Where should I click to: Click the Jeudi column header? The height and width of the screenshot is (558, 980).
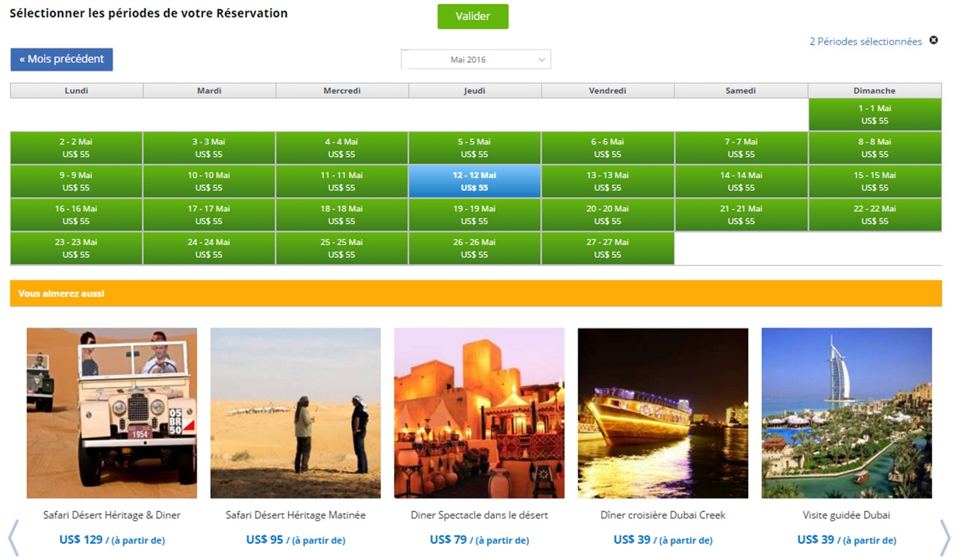(x=474, y=91)
